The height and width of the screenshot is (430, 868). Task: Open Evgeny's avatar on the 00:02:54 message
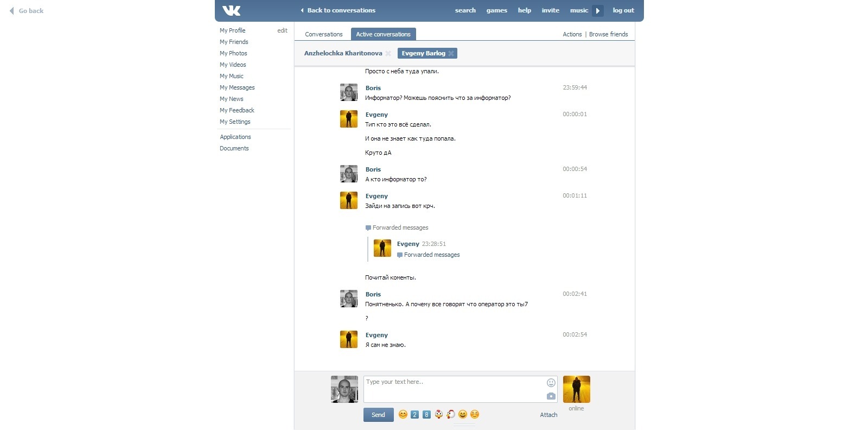click(x=349, y=339)
